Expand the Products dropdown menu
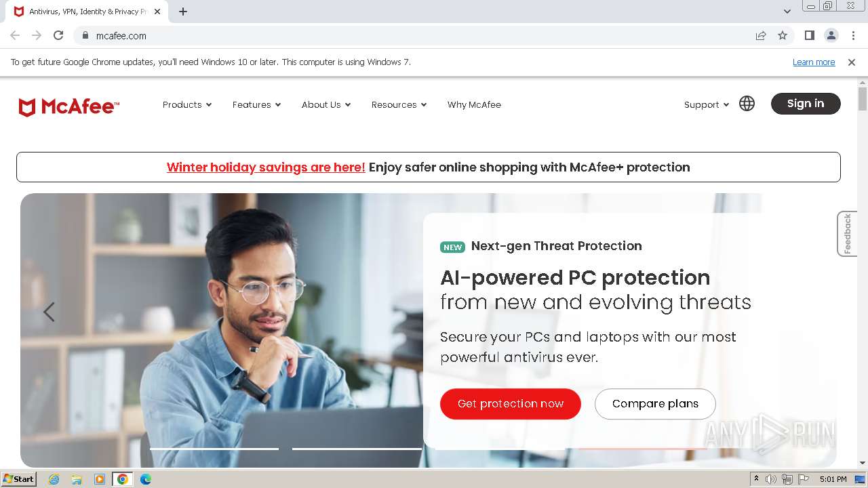The height and width of the screenshot is (488, 868). [x=187, y=104]
